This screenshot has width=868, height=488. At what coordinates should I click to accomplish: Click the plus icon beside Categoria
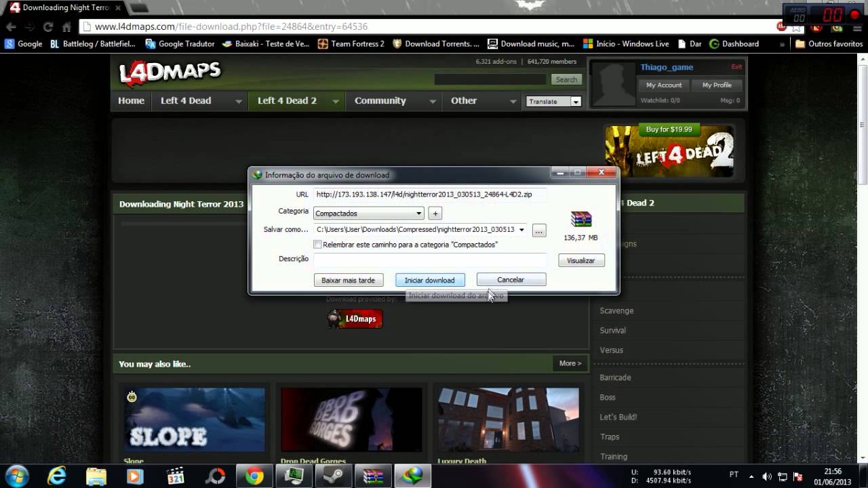(x=435, y=213)
